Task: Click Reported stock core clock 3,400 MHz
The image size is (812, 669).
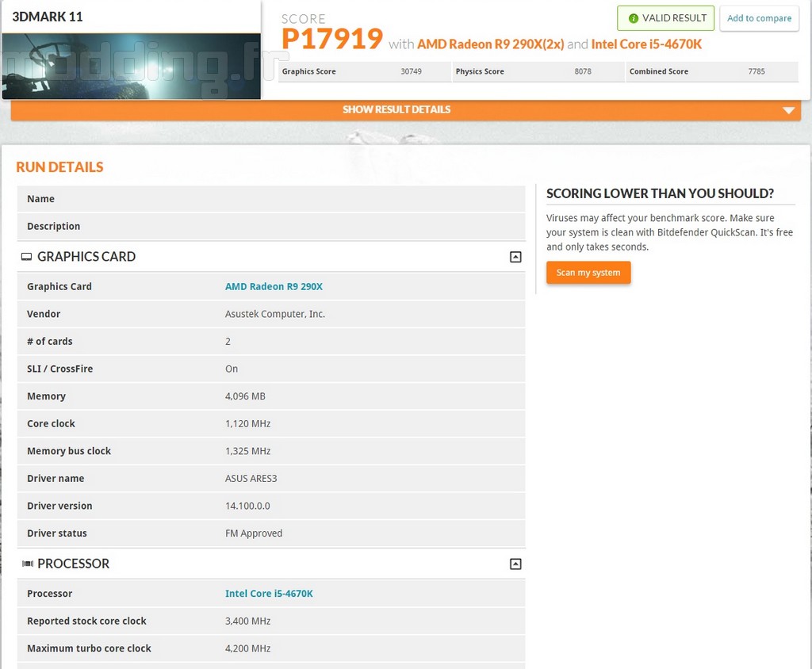Action: tap(247, 621)
